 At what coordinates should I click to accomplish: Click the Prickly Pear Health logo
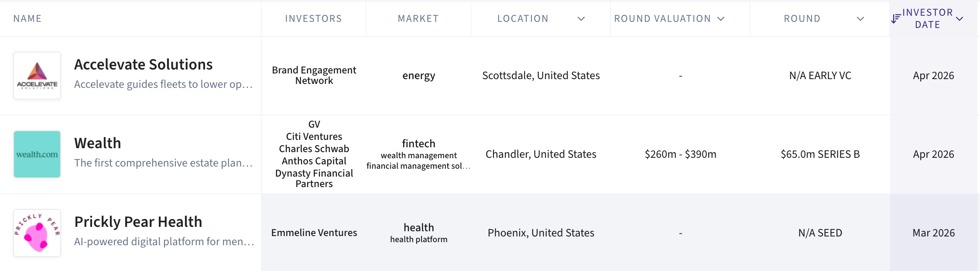pyautogui.click(x=37, y=233)
